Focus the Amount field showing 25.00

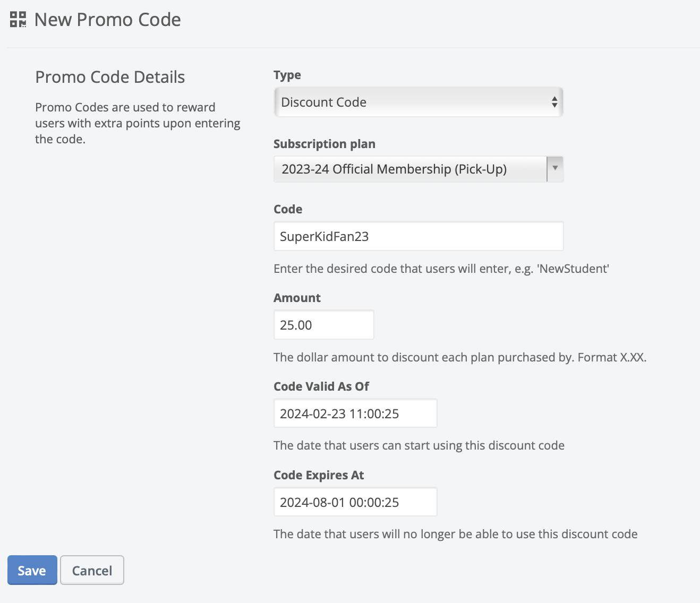[323, 325]
